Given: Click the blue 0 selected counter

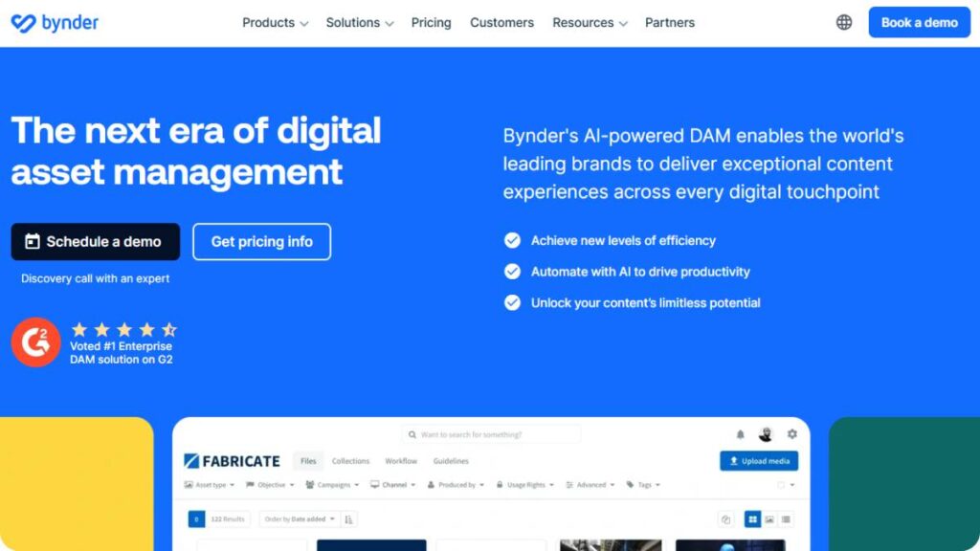Looking at the screenshot, I should pos(196,519).
